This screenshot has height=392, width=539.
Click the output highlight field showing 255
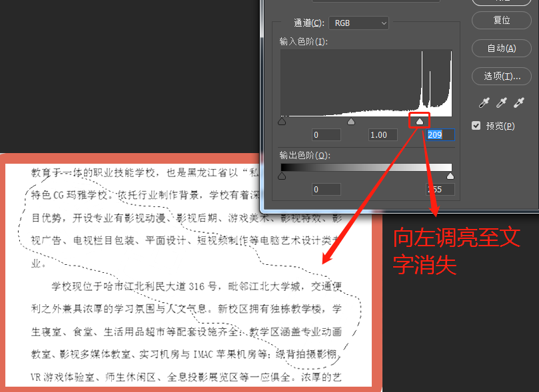point(440,190)
